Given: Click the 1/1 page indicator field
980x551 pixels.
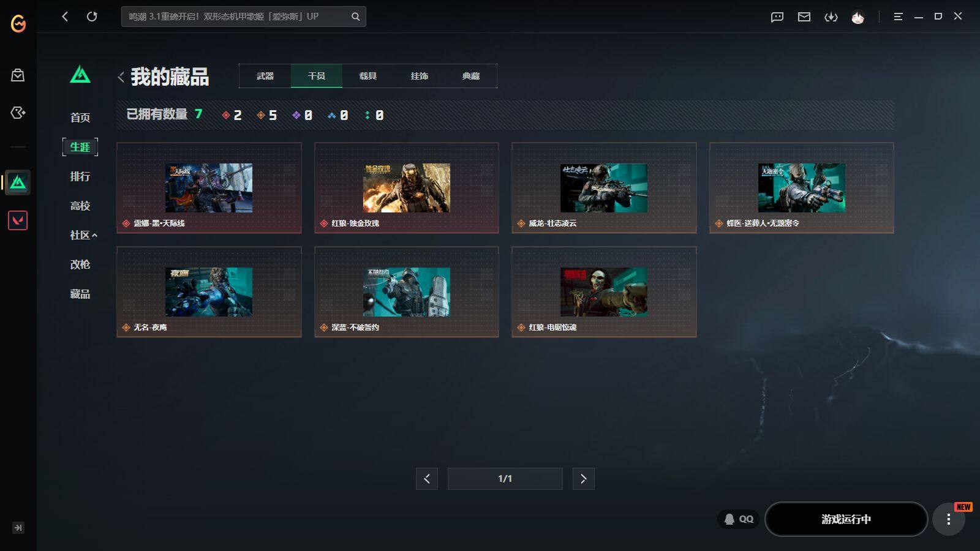Looking at the screenshot, I should (x=505, y=479).
